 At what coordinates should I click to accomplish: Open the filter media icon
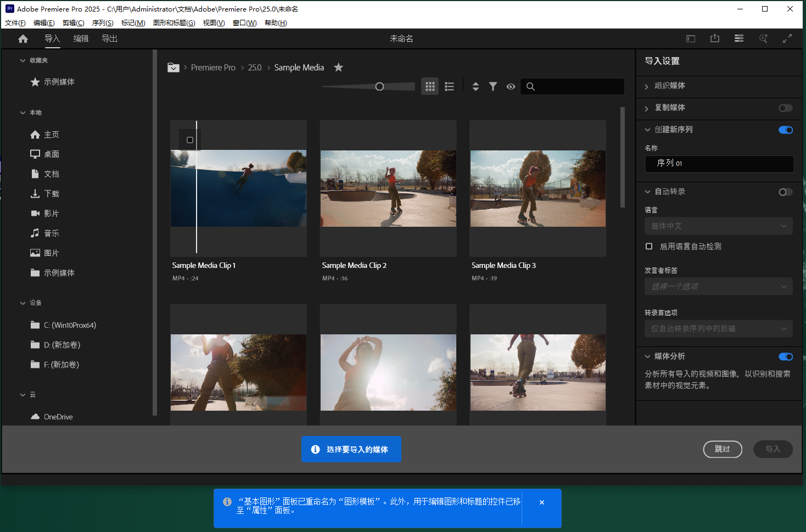point(493,86)
